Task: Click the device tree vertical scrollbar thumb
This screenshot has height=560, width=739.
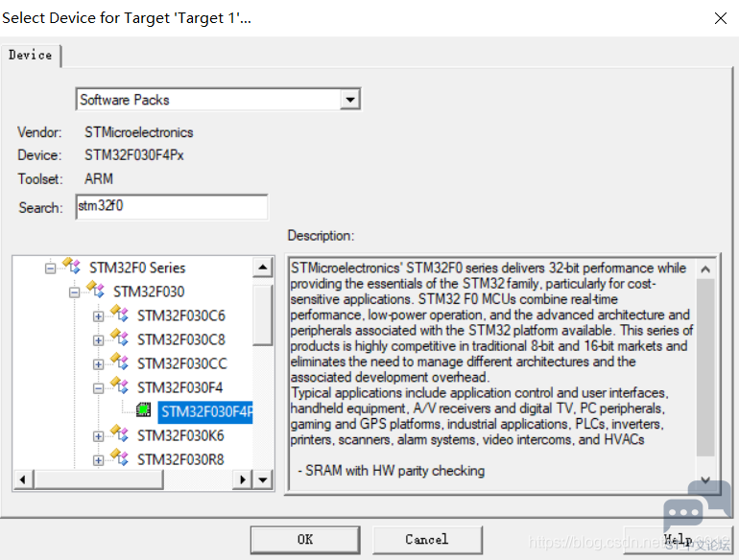Action: point(263,315)
